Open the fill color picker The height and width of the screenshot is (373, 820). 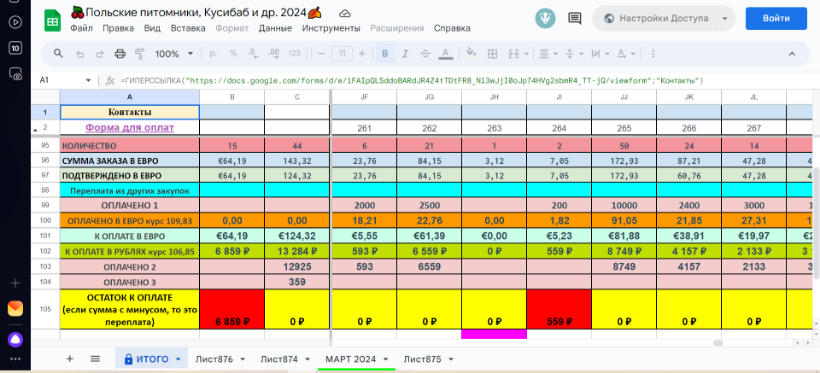tap(471, 53)
